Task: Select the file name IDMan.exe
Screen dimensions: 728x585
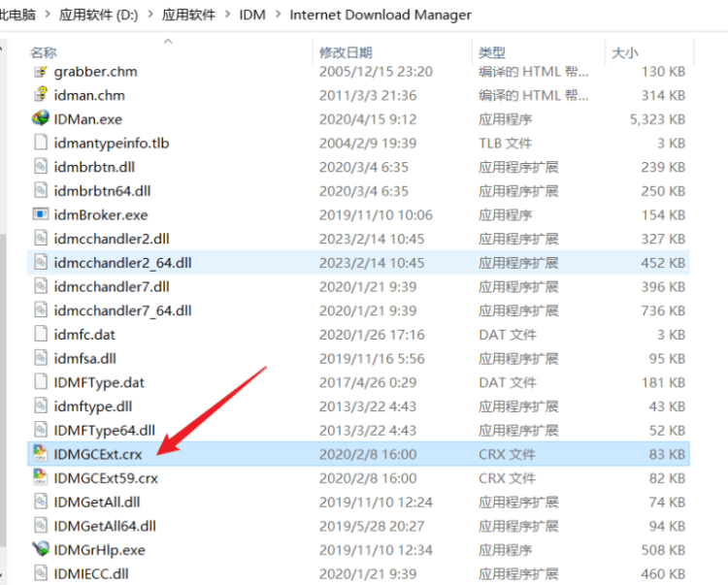Action: 88,119
